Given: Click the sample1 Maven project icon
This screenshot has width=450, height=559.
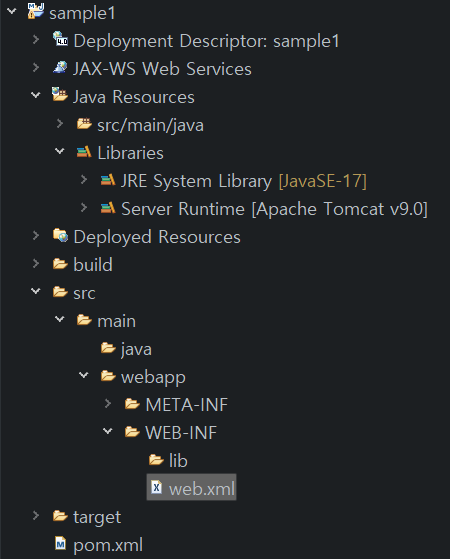Looking at the screenshot, I should pyautogui.click(x=36, y=11).
